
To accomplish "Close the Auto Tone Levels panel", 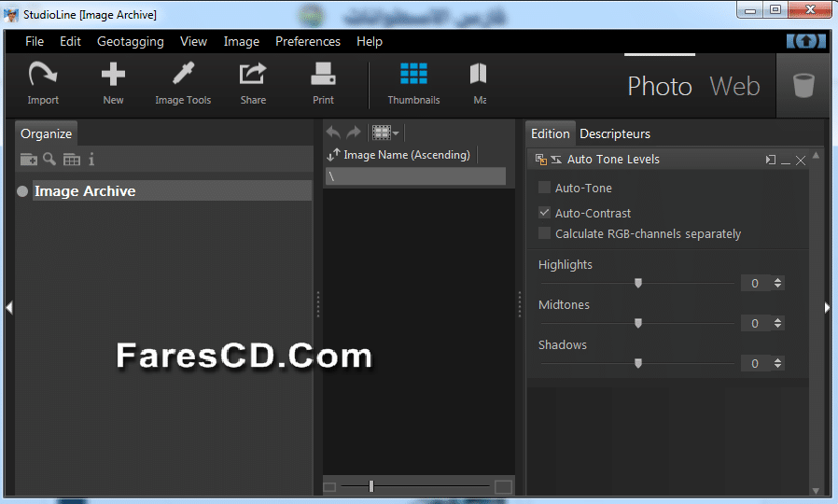I will click(801, 161).
